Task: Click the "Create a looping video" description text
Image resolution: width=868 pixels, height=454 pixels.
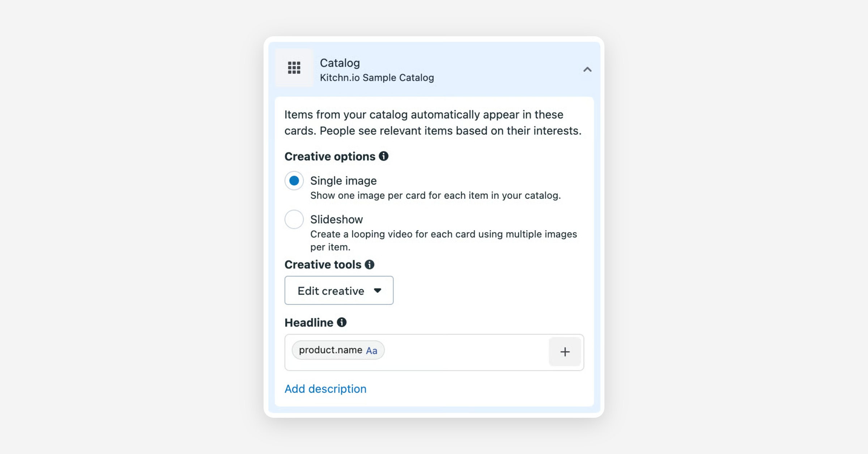Action: point(443,234)
